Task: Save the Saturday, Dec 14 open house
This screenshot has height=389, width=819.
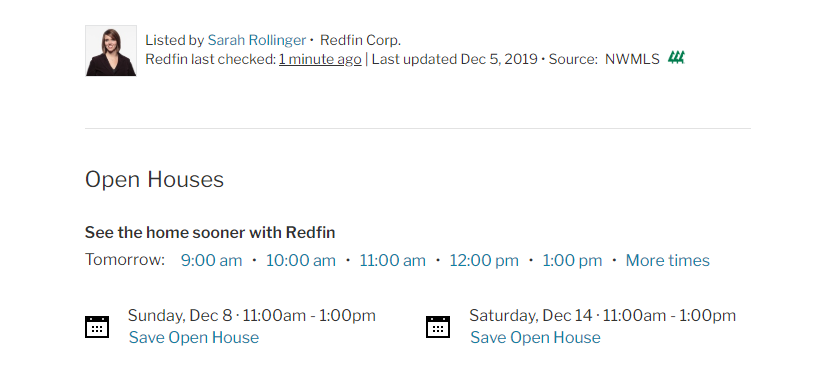Action: [535, 337]
